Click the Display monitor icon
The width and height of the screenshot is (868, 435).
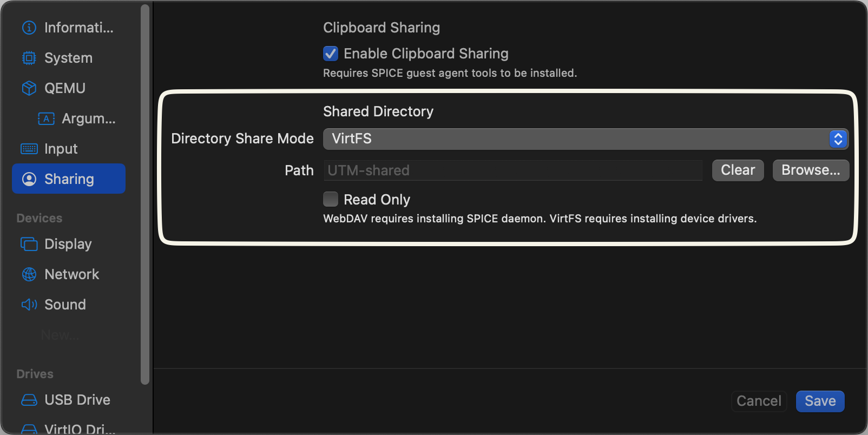click(x=29, y=244)
